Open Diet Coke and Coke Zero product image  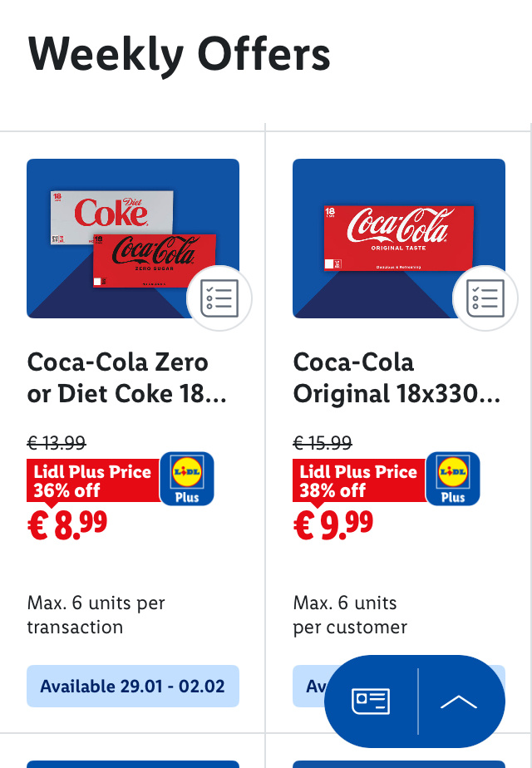[133, 239]
